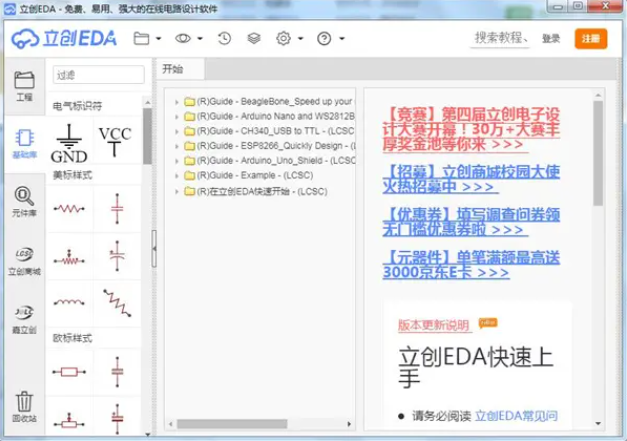Click the 电气标识符 section header
The width and height of the screenshot is (627, 441).
[x=78, y=106]
